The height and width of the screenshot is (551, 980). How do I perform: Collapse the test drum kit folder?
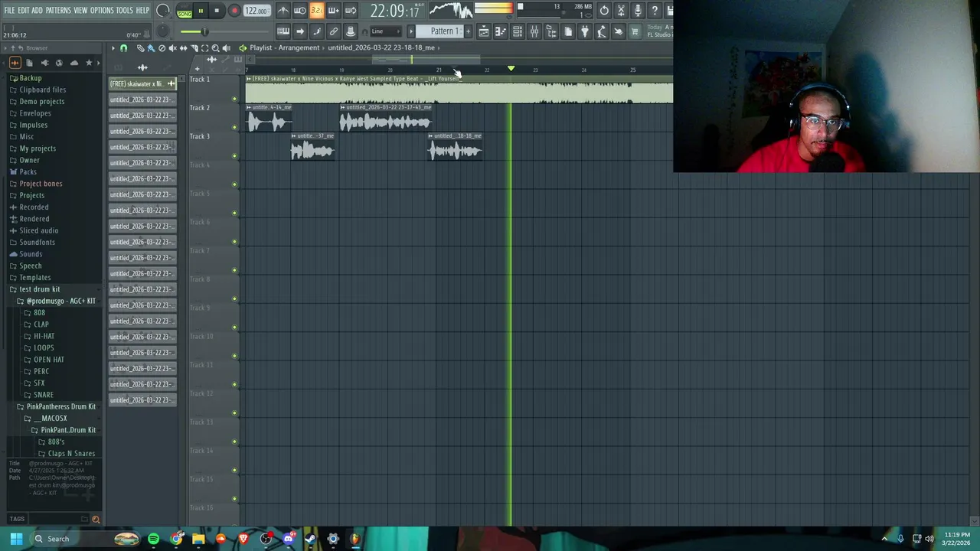[39, 289]
